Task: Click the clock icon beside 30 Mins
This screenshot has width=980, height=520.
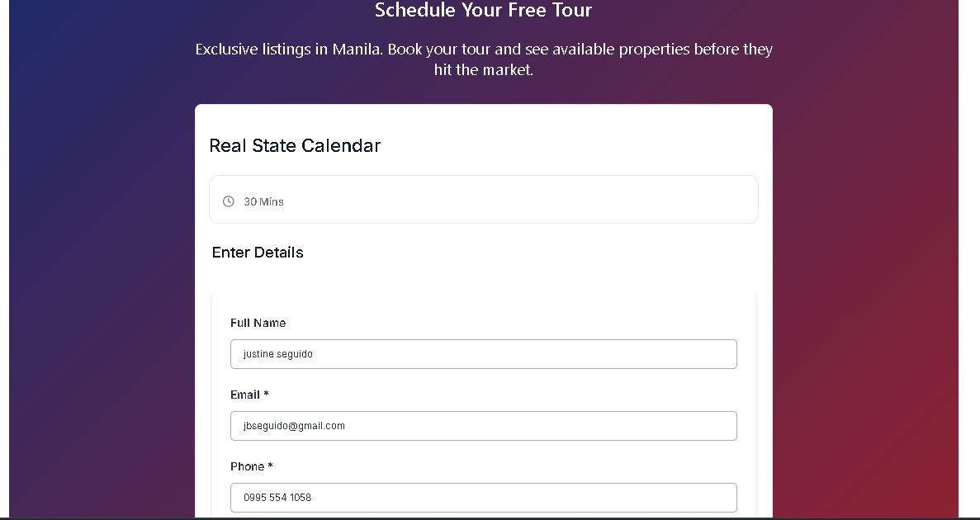Action: tap(229, 201)
